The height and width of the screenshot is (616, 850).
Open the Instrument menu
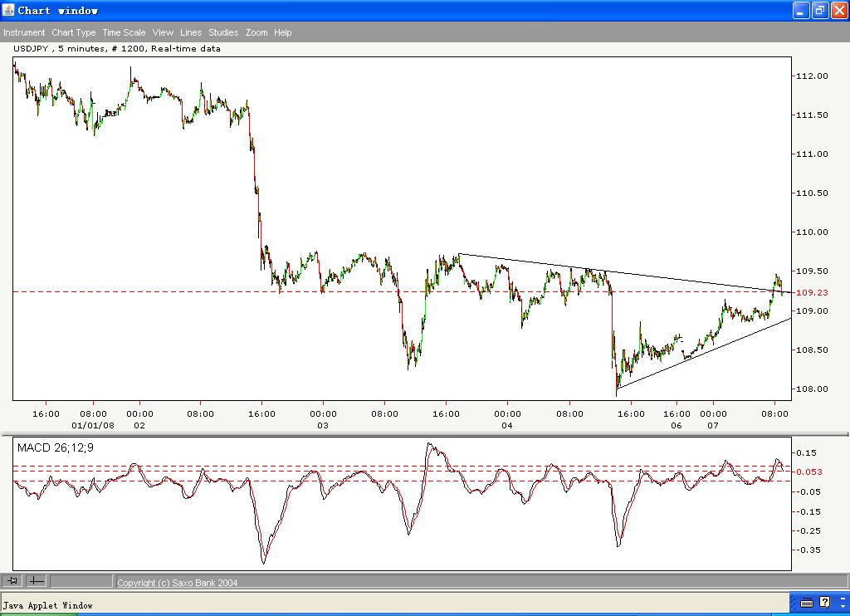tap(24, 32)
